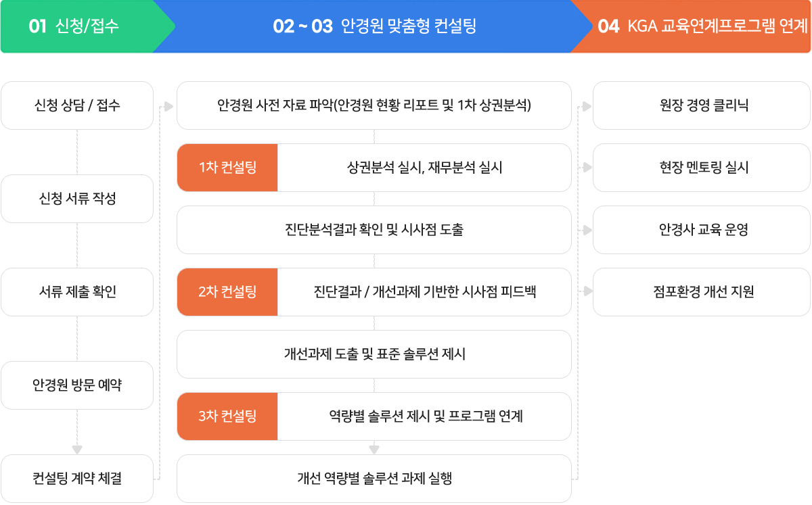Open 원장 경영 클리닉 item

click(702, 105)
